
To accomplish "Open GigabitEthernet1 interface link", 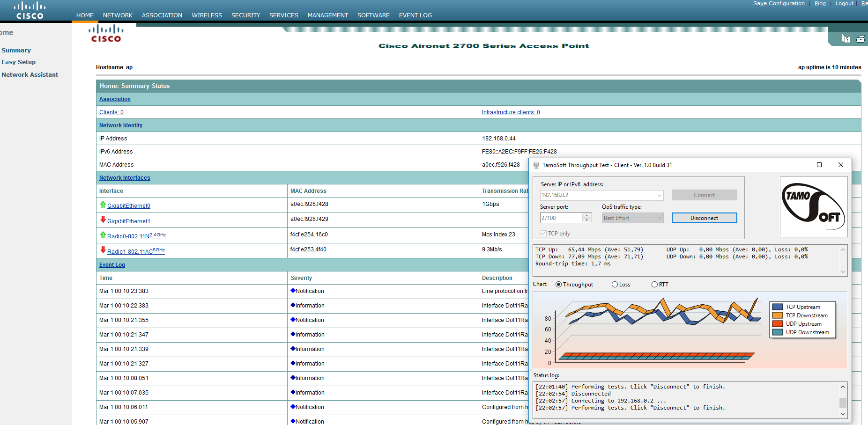I will tap(129, 221).
